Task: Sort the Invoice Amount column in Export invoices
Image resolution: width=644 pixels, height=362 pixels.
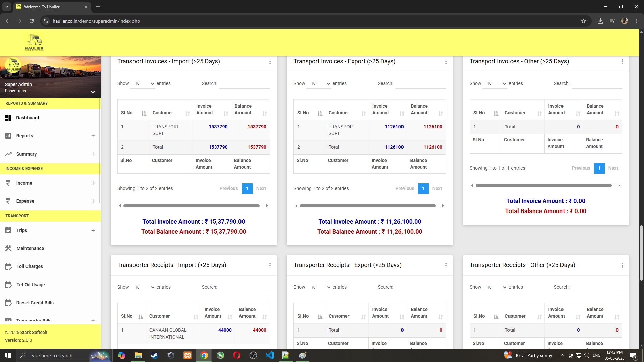Action: 402,113
